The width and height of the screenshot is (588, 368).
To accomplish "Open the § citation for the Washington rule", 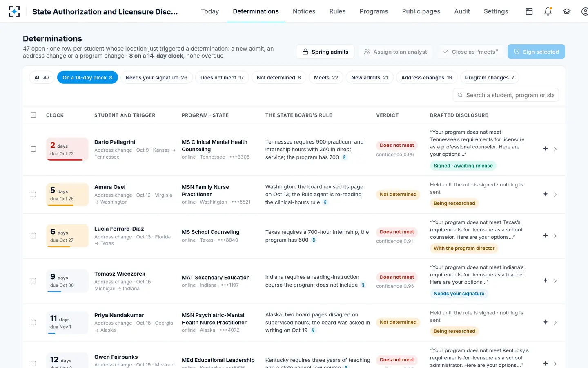I will [325, 202].
